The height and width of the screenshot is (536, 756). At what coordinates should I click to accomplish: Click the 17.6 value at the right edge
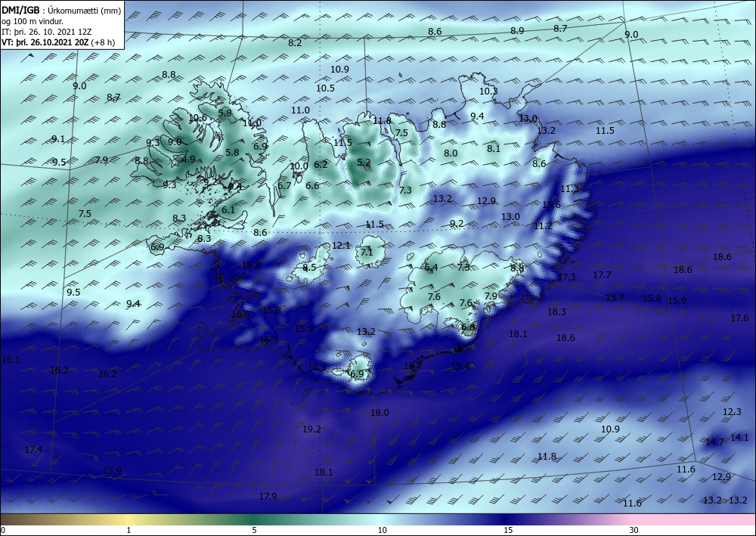coord(739,318)
